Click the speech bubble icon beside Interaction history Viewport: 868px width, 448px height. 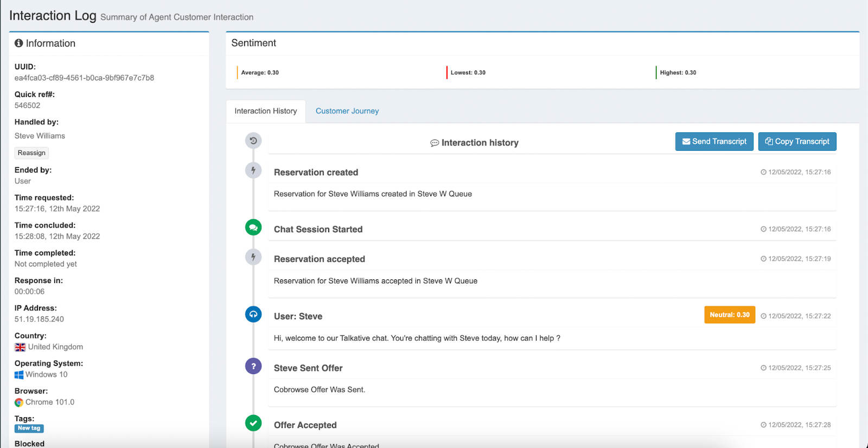pyautogui.click(x=435, y=143)
